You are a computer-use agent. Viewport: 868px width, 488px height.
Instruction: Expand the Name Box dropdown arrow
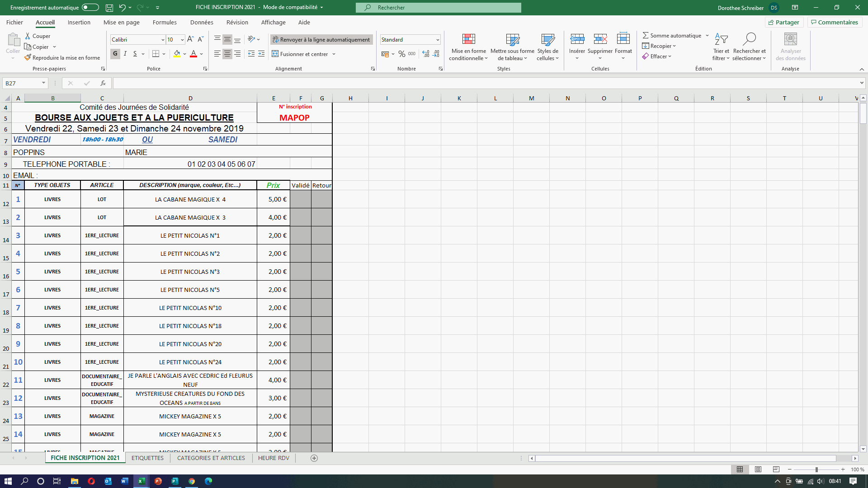coord(43,83)
